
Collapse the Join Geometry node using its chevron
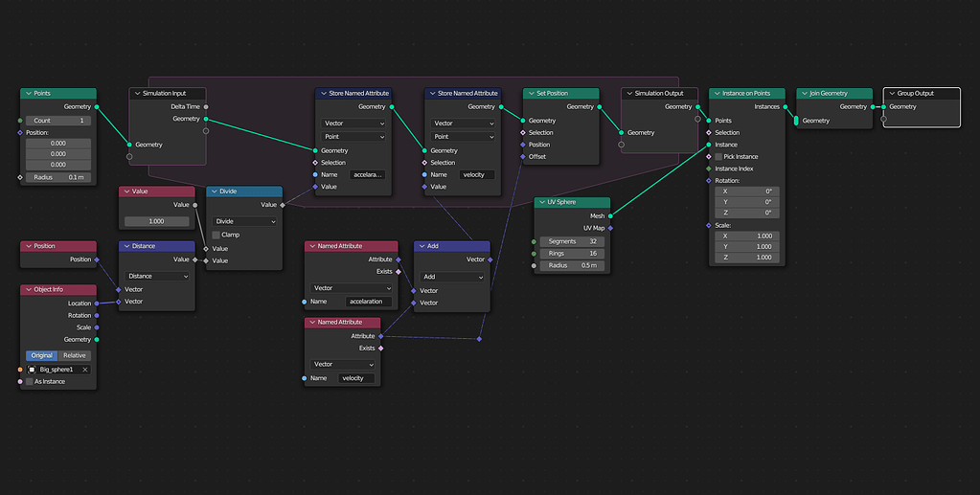click(x=805, y=93)
